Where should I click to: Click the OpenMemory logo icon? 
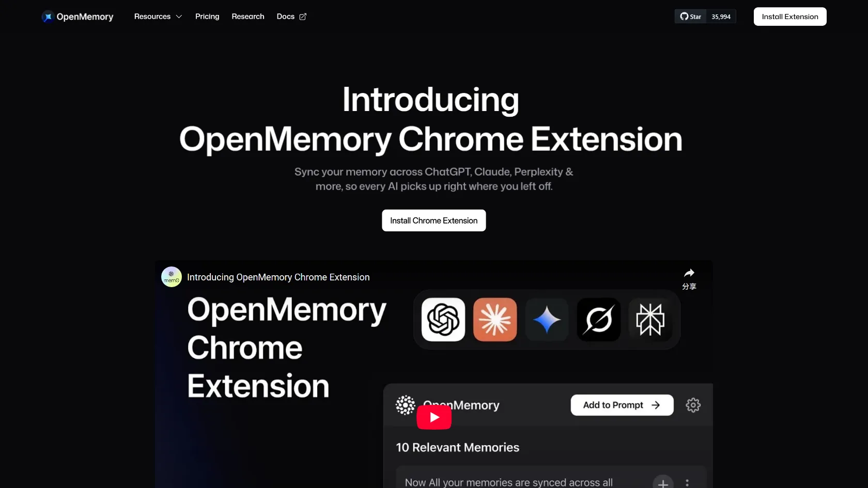[48, 17]
